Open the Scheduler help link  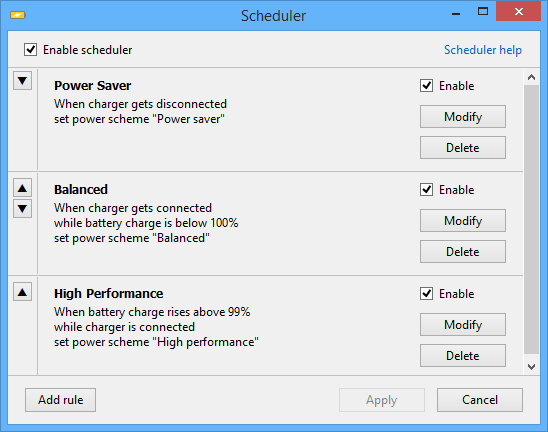click(483, 50)
